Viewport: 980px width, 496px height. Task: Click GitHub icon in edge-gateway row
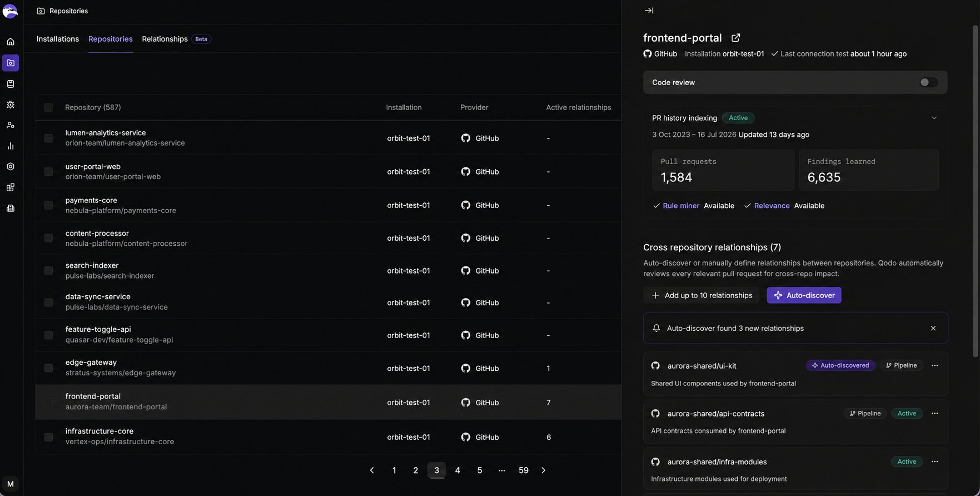(465, 368)
